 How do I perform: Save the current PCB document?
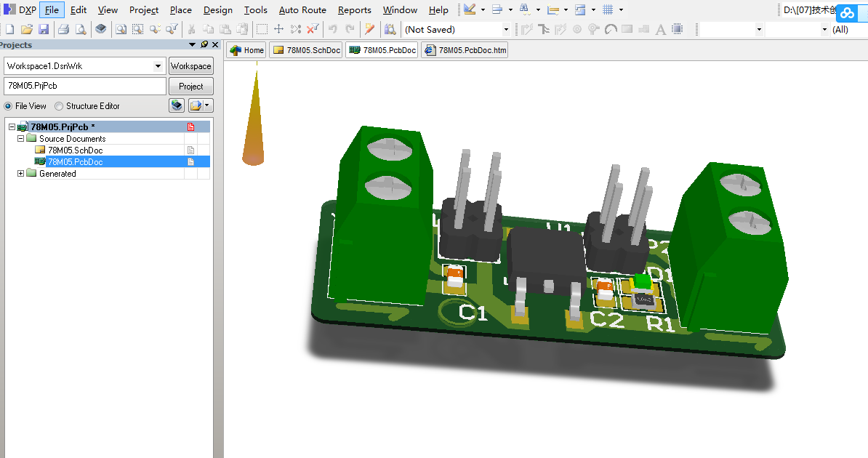pyautogui.click(x=45, y=29)
